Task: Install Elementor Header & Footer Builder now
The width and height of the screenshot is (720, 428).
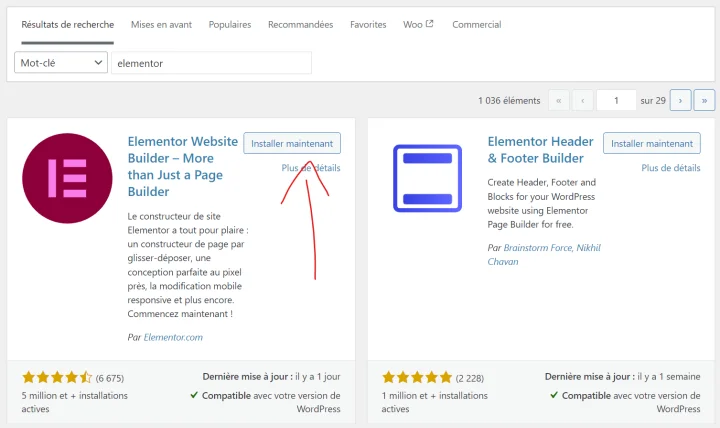Action: click(x=652, y=143)
